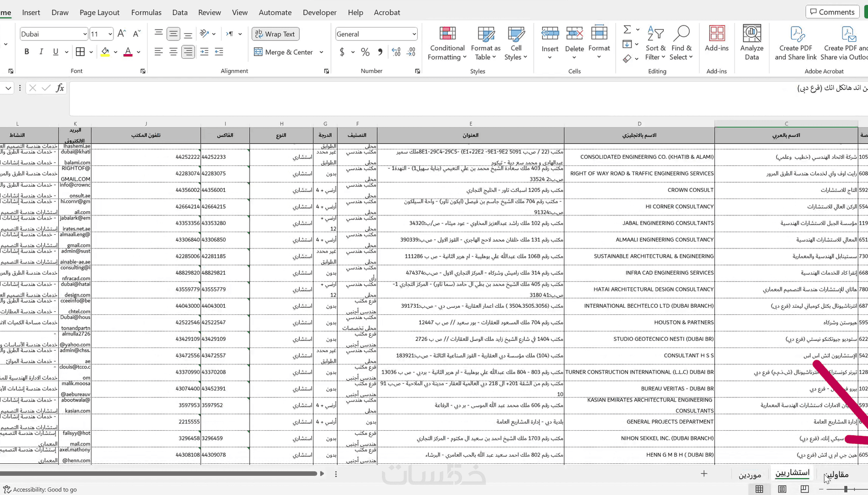The width and height of the screenshot is (868, 495).
Task: Click Decrease Decimal icon
Action: click(412, 52)
